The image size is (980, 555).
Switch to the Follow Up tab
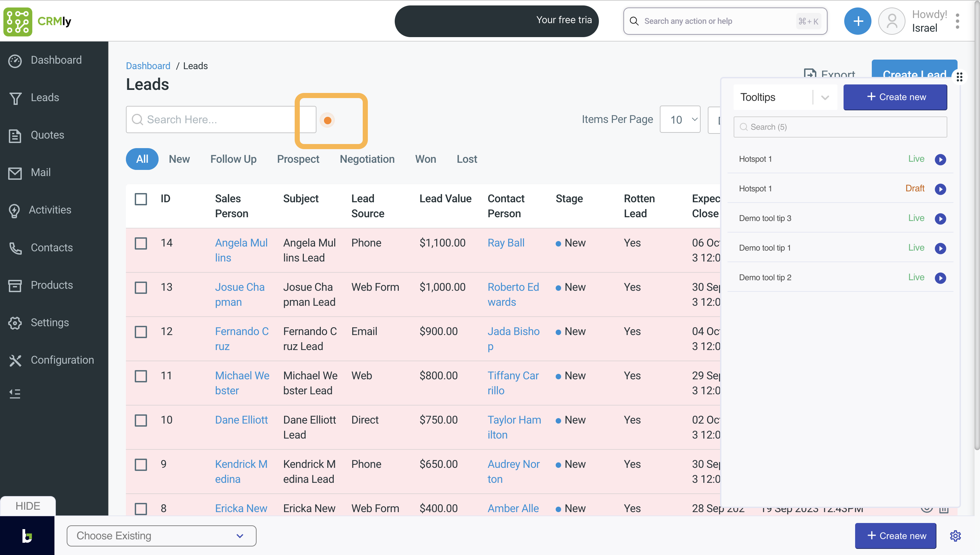pos(233,159)
